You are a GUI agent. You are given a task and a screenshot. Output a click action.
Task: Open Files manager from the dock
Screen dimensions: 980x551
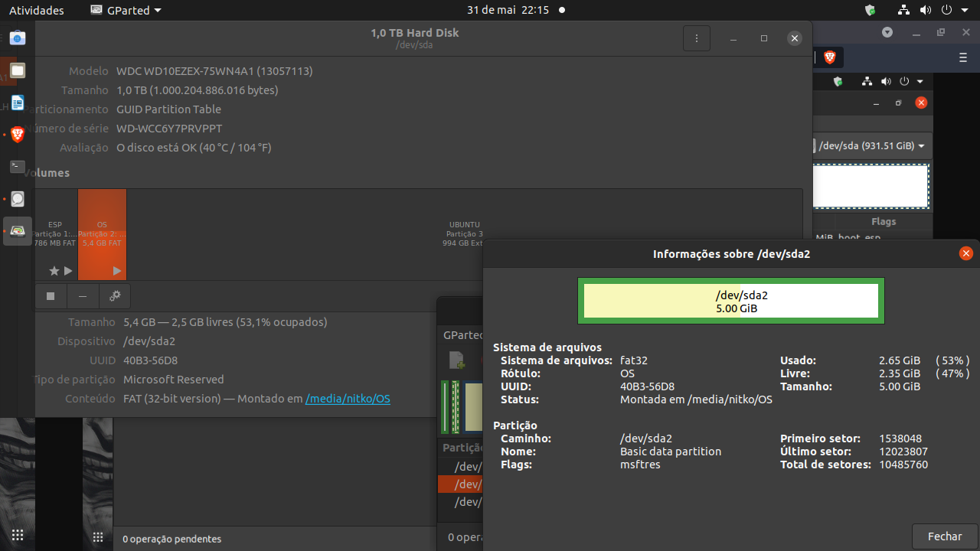pyautogui.click(x=17, y=70)
